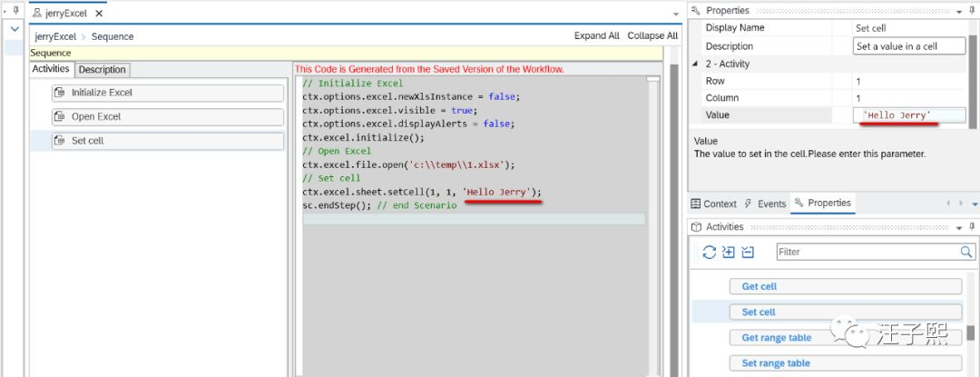Click the Sequence breadcrumb item
The width and height of the screenshot is (980, 377).
click(113, 36)
